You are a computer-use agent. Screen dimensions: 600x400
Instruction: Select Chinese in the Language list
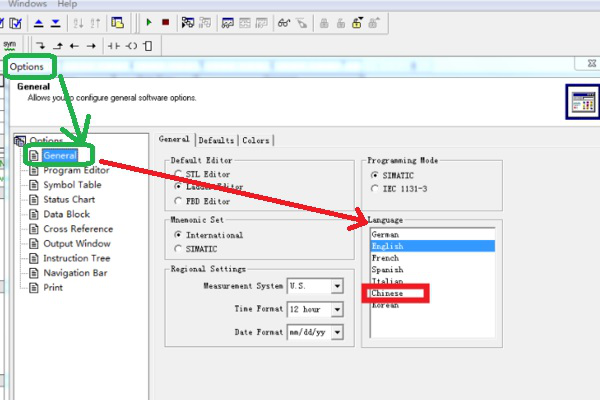[x=388, y=294]
